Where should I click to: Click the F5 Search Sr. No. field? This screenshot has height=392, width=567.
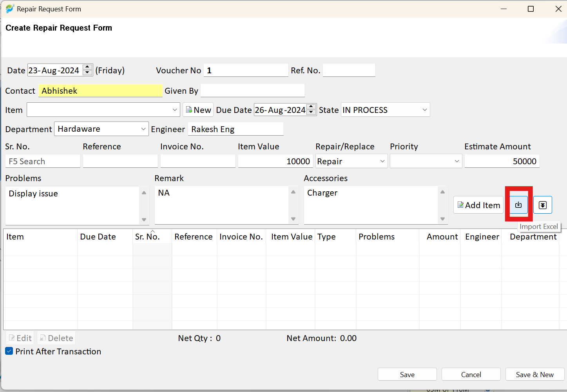coord(43,161)
